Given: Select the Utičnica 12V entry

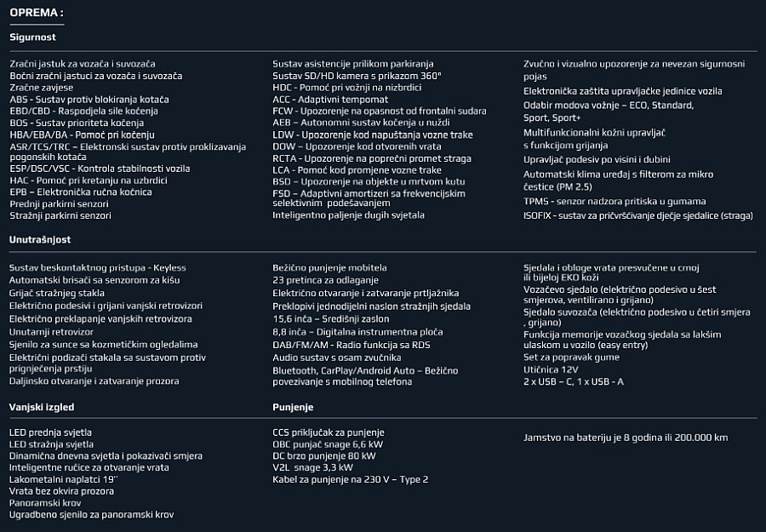Looking at the screenshot, I should pos(551,369).
